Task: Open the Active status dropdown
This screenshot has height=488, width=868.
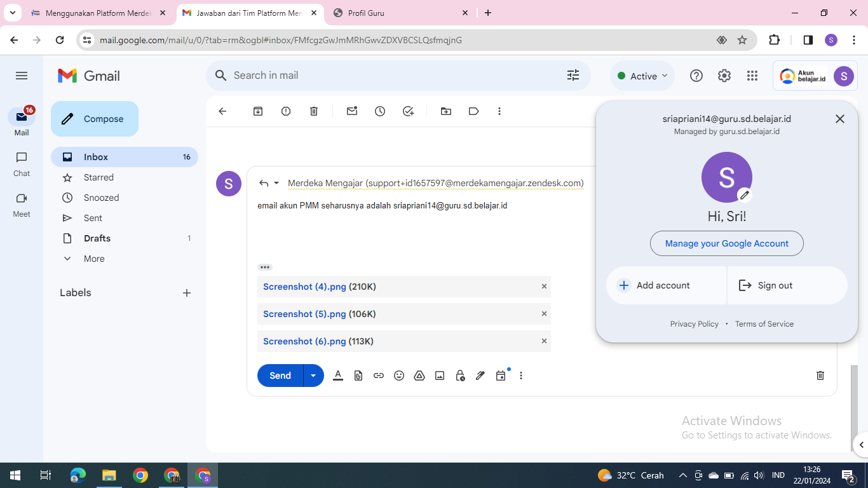Action: coord(643,76)
